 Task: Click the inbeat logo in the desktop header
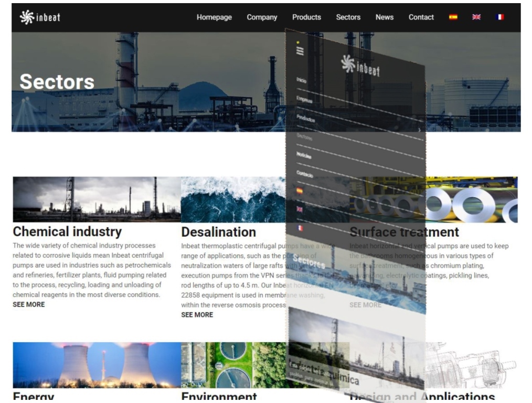coord(40,17)
